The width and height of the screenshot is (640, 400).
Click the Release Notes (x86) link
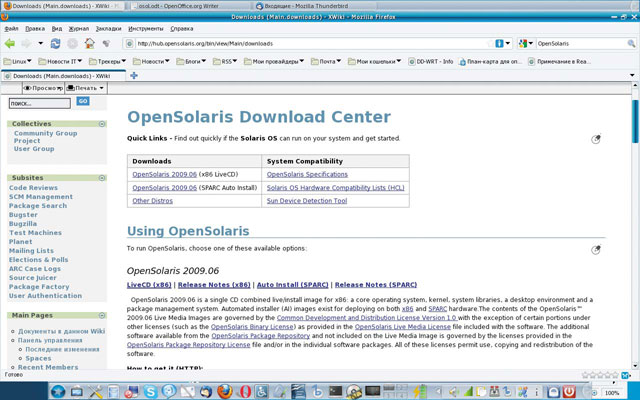(214, 285)
